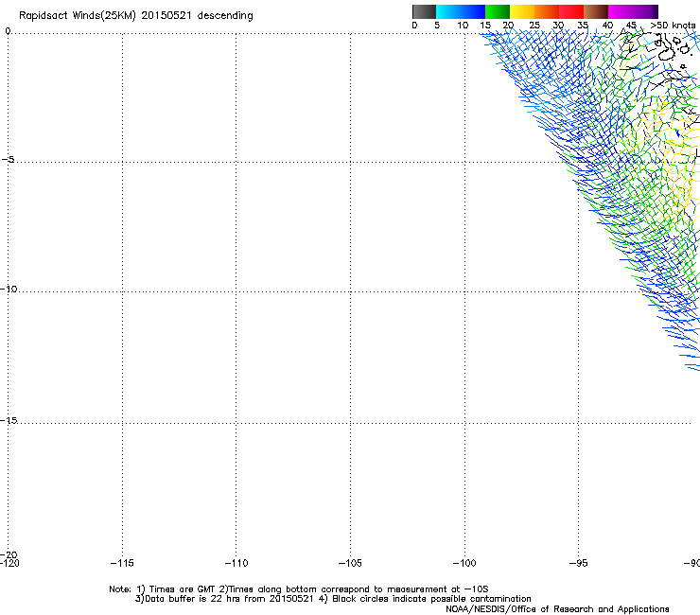Choose the brown 35-40 knots legend color
This screenshot has height=615, width=700.
coord(596,11)
